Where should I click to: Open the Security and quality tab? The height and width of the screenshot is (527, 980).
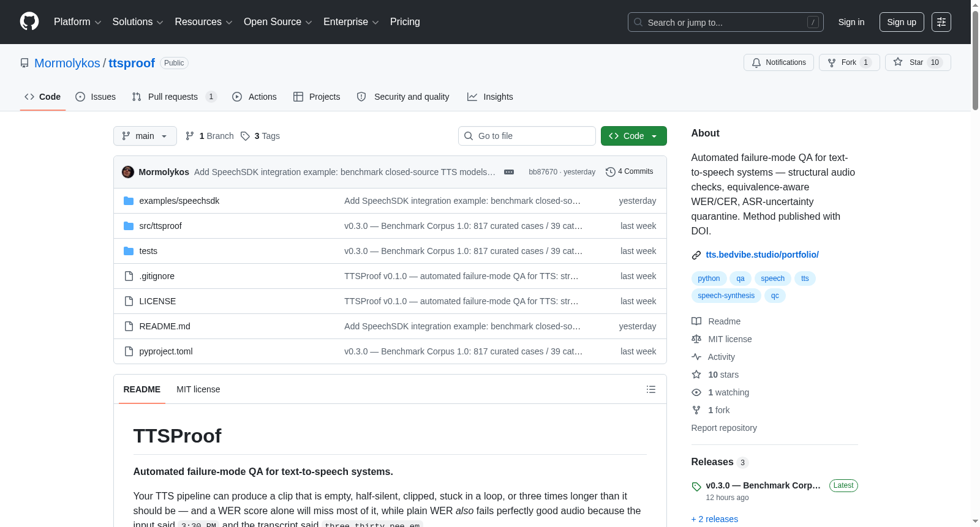click(403, 97)
